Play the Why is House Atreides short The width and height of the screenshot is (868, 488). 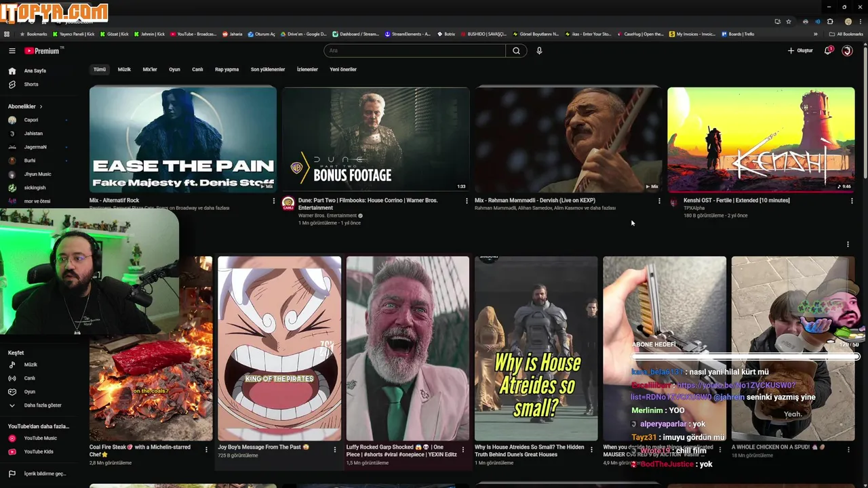[536, 348]
